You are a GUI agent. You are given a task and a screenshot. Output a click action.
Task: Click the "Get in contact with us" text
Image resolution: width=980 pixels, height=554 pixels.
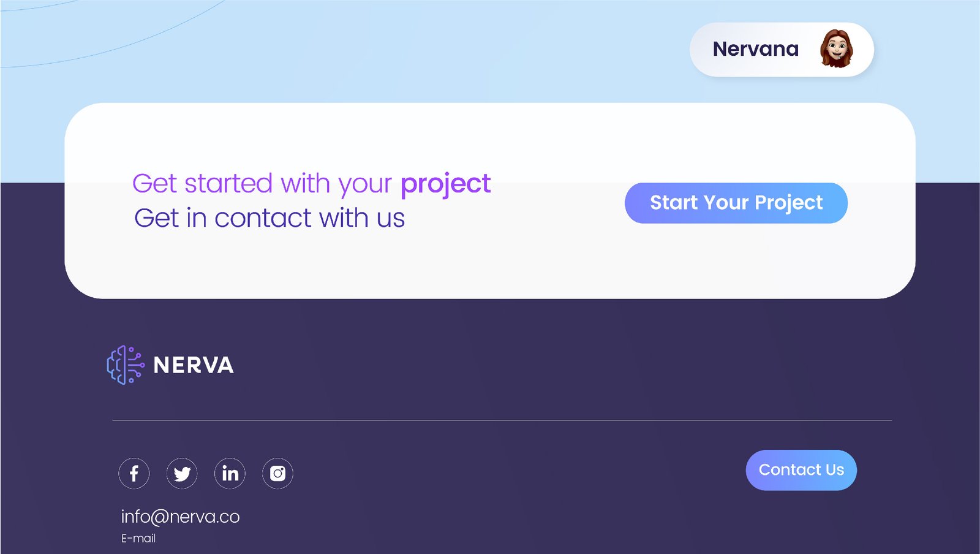pyautogui.click(x=269, y=218)
